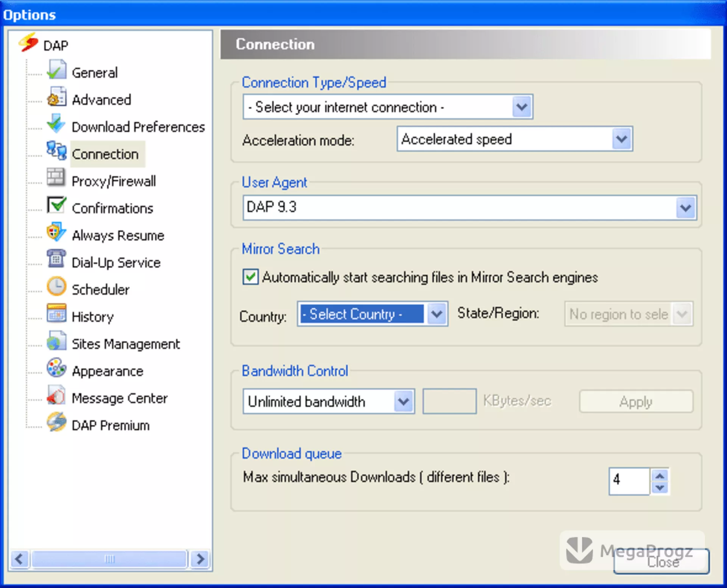Click the History calendar icon
This screenshot has height=588, width=727.
[56, 313]
